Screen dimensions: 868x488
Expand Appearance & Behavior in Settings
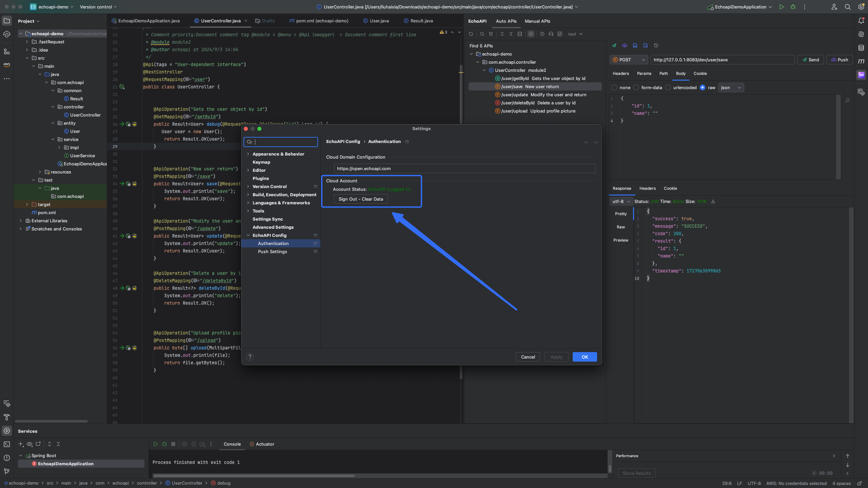pos(248,154)
